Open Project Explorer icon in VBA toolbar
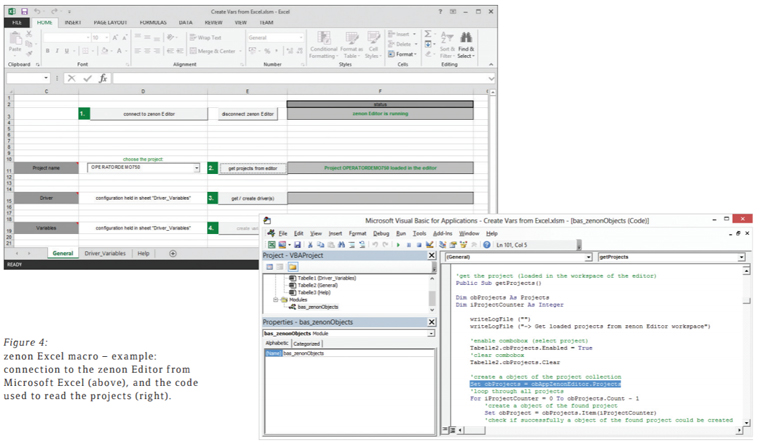 [x=443, y=245]
